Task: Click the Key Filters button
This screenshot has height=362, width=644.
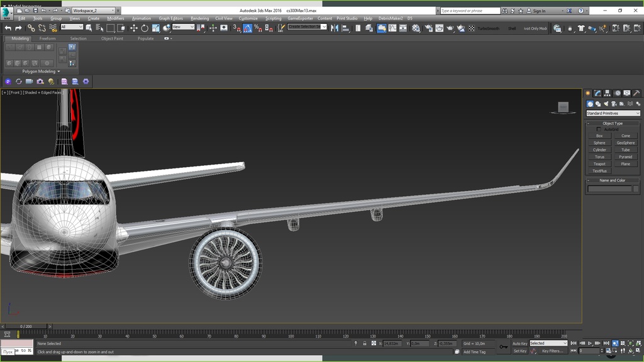Action: click(x=553, y=351)
